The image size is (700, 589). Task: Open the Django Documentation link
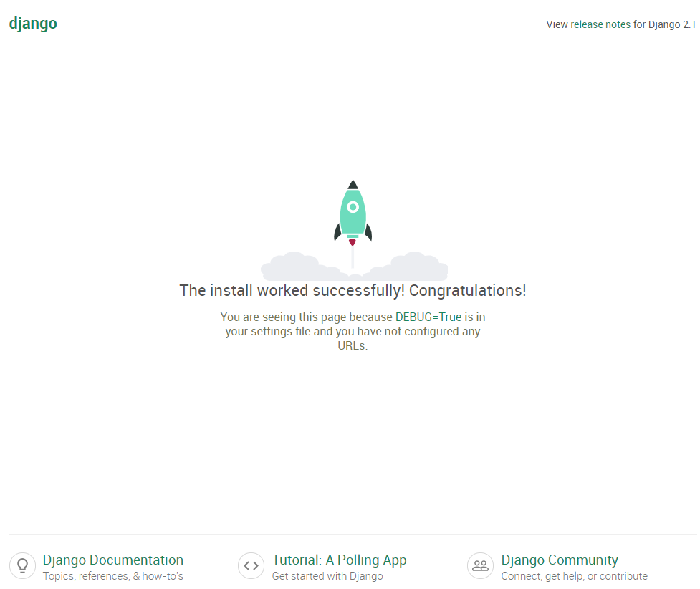coord(113,560)
